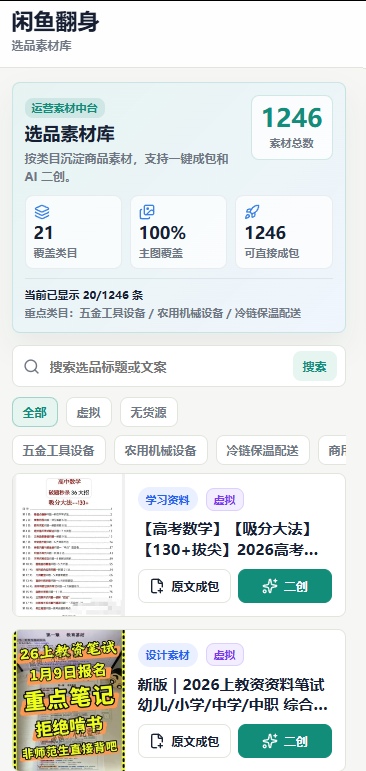Viewport: 366px width, 771px height.
Task: Select the 无货源 filter tab
Action: [149, 412]
